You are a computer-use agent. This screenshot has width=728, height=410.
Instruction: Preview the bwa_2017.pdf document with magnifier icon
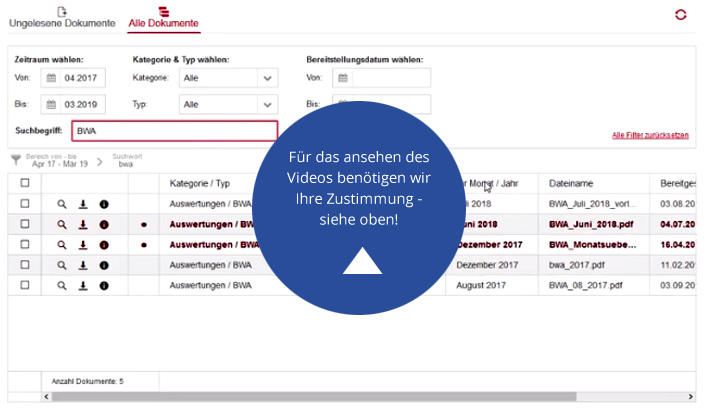point(62,265)
